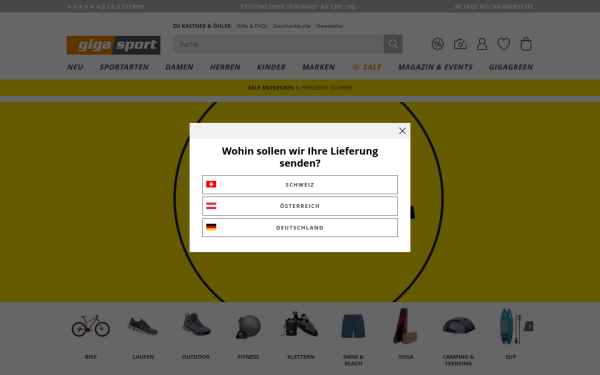The width and height of the screenshot is (600, 375).
Task: Open the GIGAGREEN menu
Action: 511,67
